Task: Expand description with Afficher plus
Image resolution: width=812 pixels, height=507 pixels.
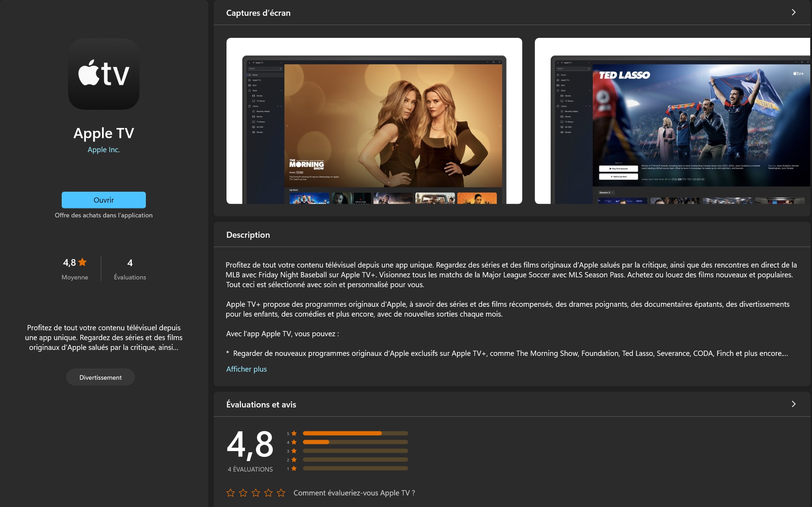Action: click(246, 369)
